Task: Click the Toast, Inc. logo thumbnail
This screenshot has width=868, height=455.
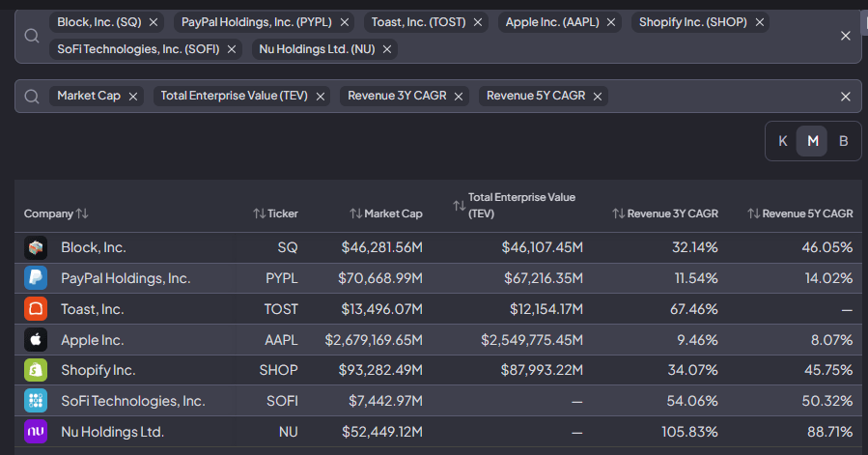Action: [x=36, y=309]
